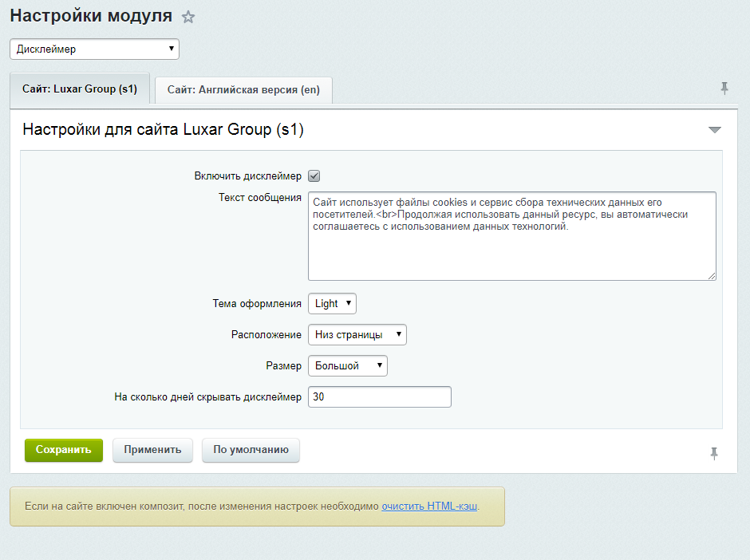750x560 pixels.
Task: Click the Расположение label
Action: point(266,335)
